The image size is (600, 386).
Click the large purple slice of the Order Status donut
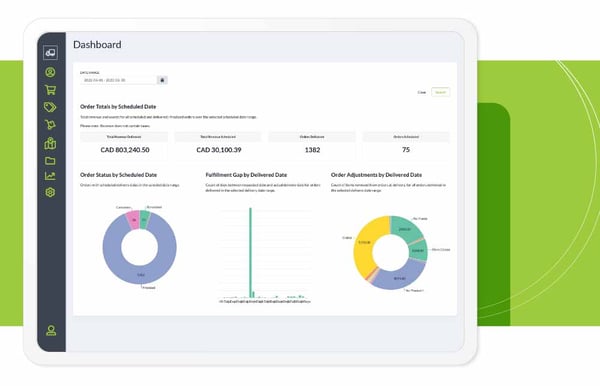coord(141,275)
